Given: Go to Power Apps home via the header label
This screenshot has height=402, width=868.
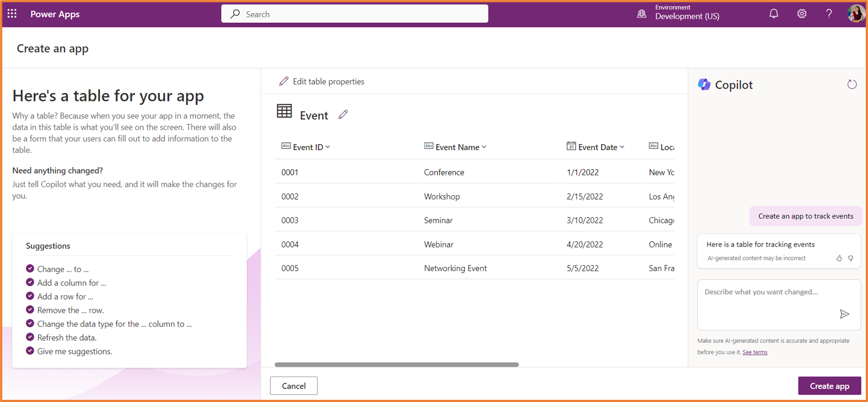Looking at the screenshot, I should pyautogui.click(x=55, y=14).
